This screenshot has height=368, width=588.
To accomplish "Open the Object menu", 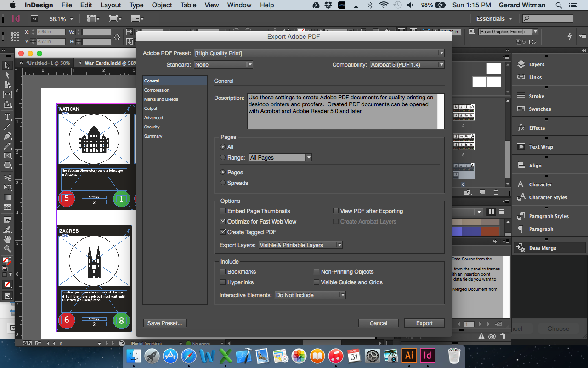I will pyautogui.click(x=162, y=5).
